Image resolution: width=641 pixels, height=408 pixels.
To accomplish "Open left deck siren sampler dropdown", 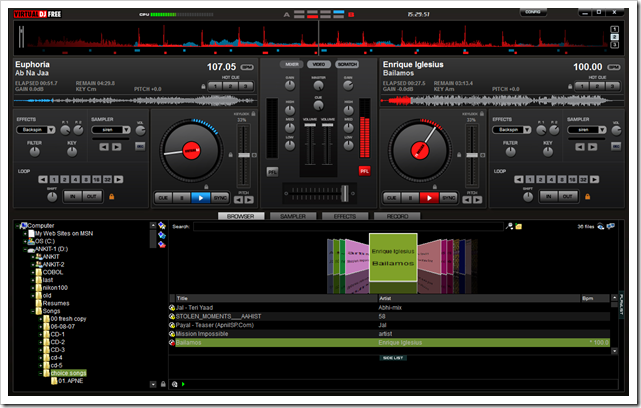I will click(126, 130).
